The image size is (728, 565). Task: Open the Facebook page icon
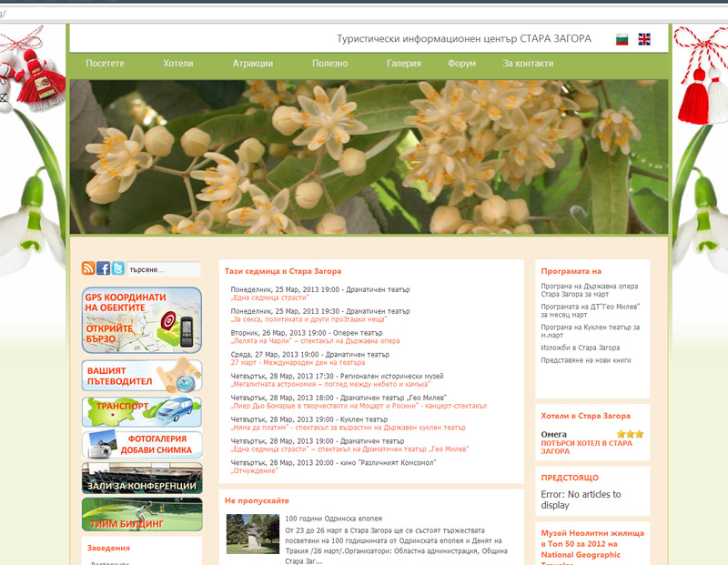(103, 268)
